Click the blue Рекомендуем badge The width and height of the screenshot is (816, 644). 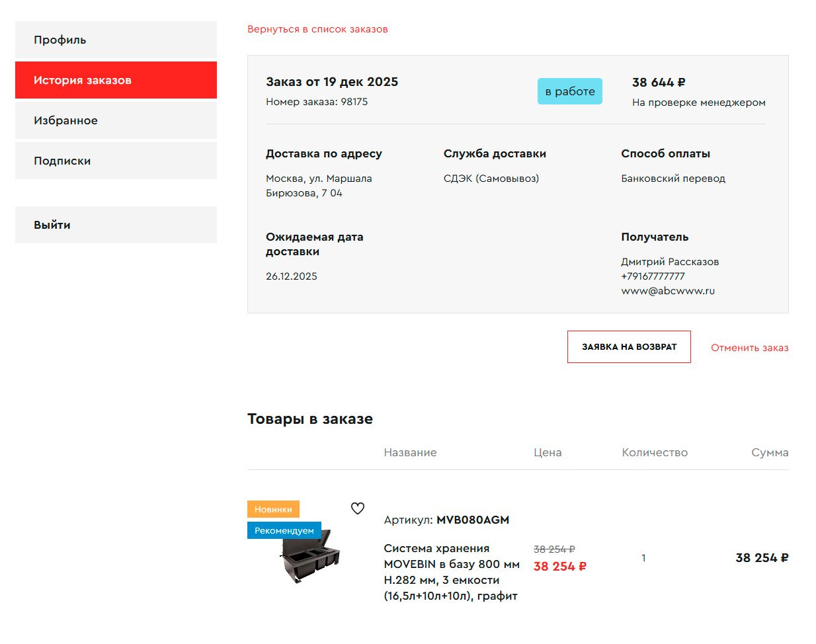click(284, 530)
